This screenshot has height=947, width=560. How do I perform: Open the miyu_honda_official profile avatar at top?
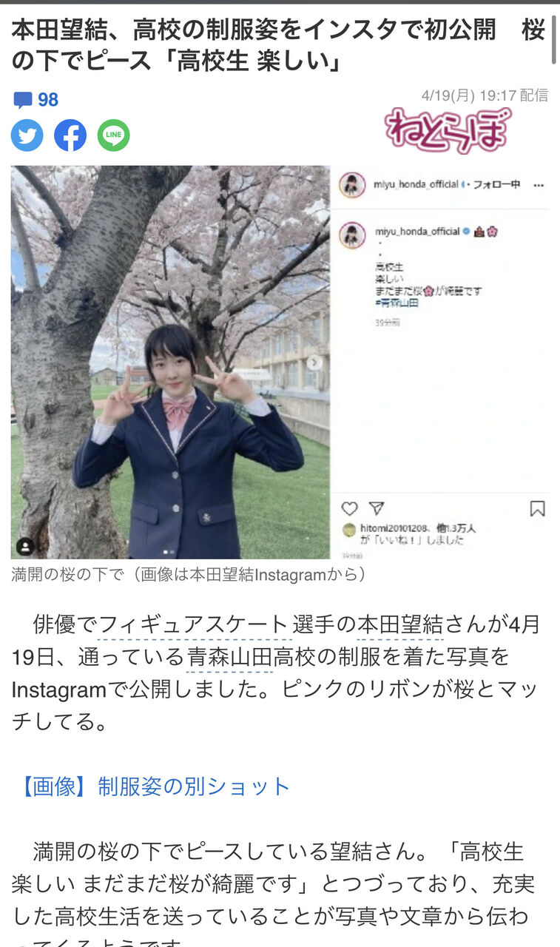click(x=352, y=185)
